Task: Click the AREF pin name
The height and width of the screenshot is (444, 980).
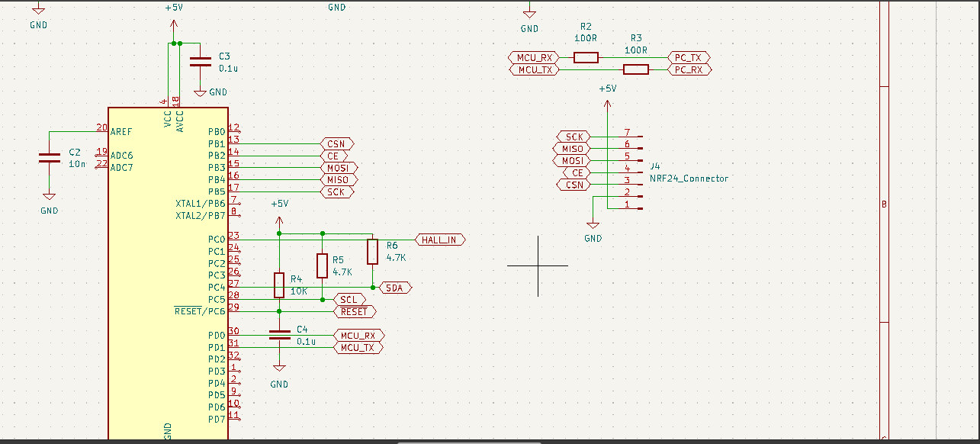Action: (121, 132)
